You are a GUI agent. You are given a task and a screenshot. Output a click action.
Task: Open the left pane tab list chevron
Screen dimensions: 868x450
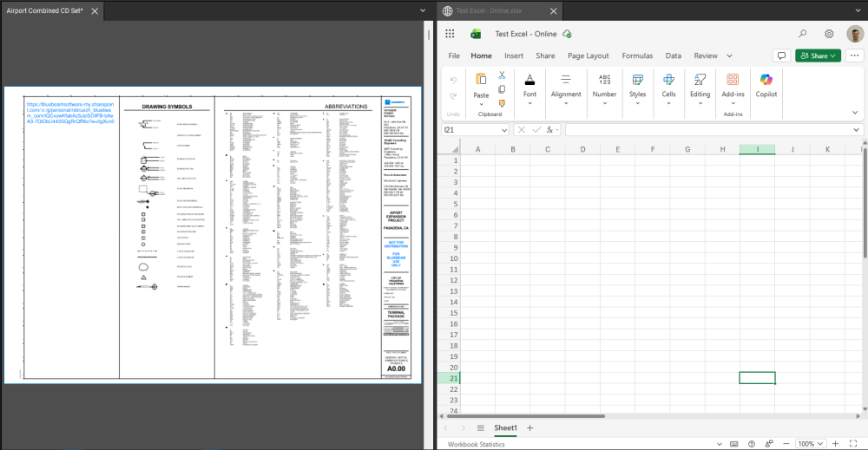(423, 10)
